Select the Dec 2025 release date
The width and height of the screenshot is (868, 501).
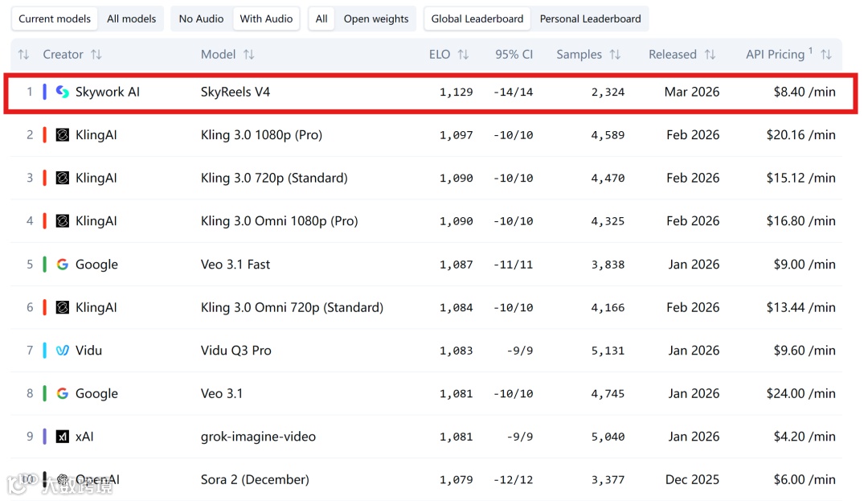(692, 479)
